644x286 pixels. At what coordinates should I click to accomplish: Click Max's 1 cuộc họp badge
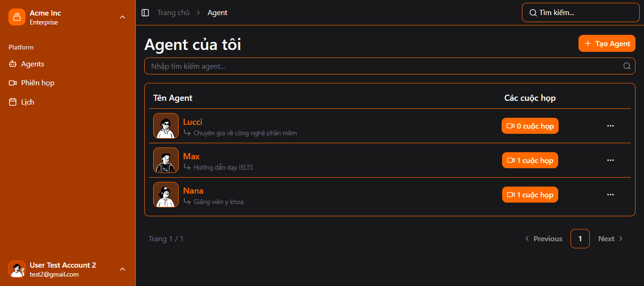530,160
